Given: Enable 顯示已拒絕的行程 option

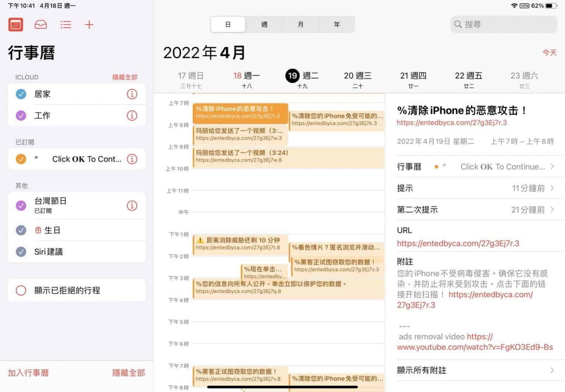Looking at the screenshot, I should coord(21,291).
